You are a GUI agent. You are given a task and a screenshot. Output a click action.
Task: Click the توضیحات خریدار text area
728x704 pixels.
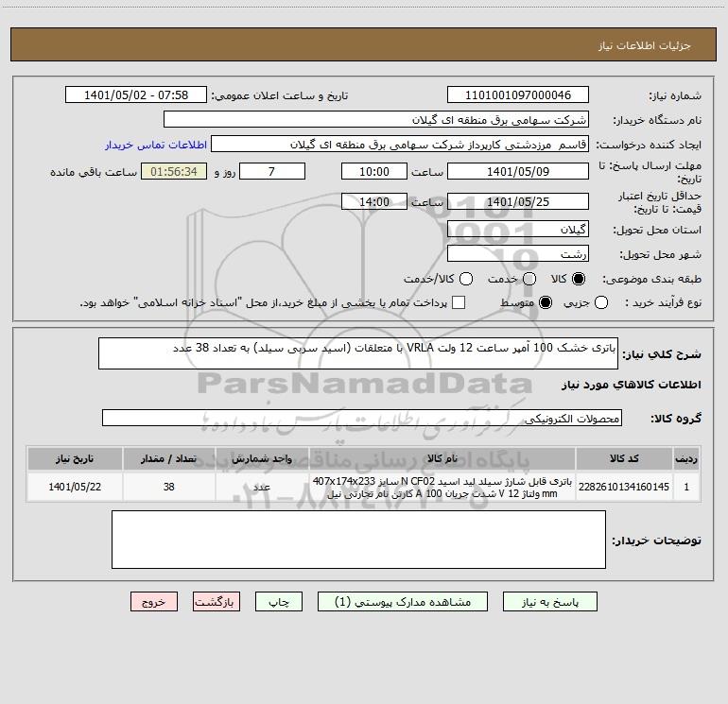coord(358,540)
